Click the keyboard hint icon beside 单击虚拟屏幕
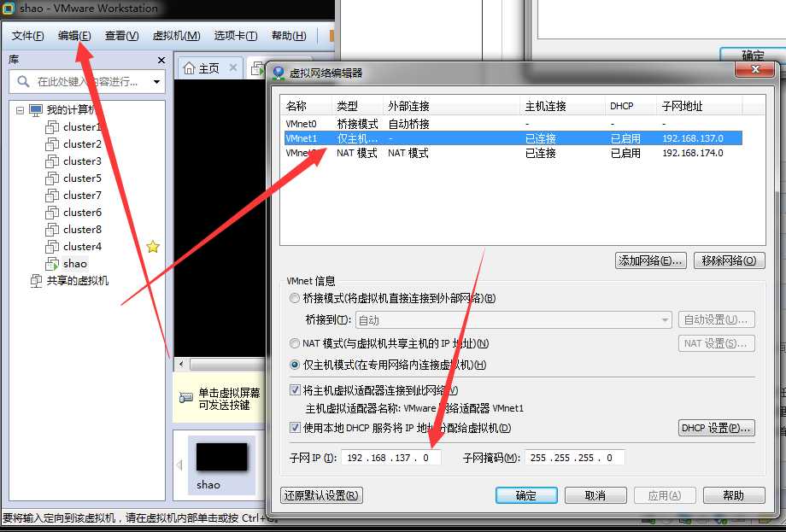 [x=186, y=398]
